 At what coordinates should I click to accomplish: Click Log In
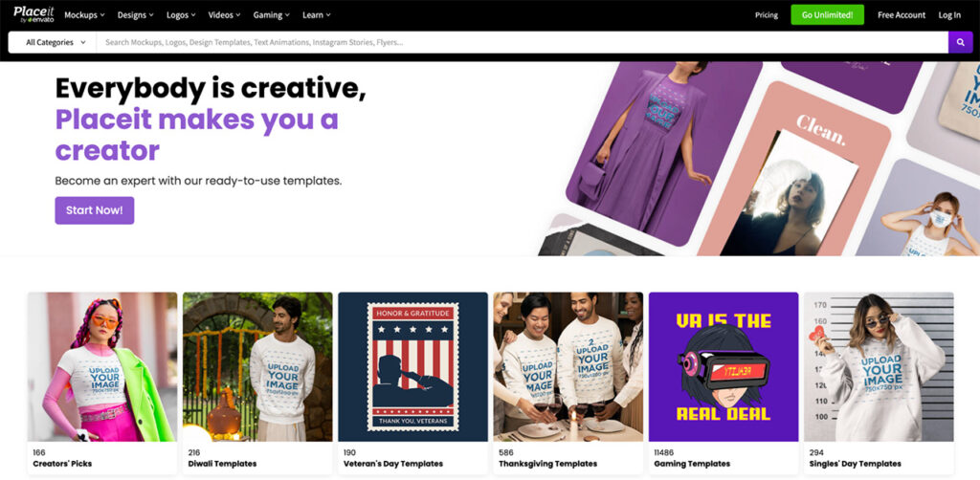point(949,15)
